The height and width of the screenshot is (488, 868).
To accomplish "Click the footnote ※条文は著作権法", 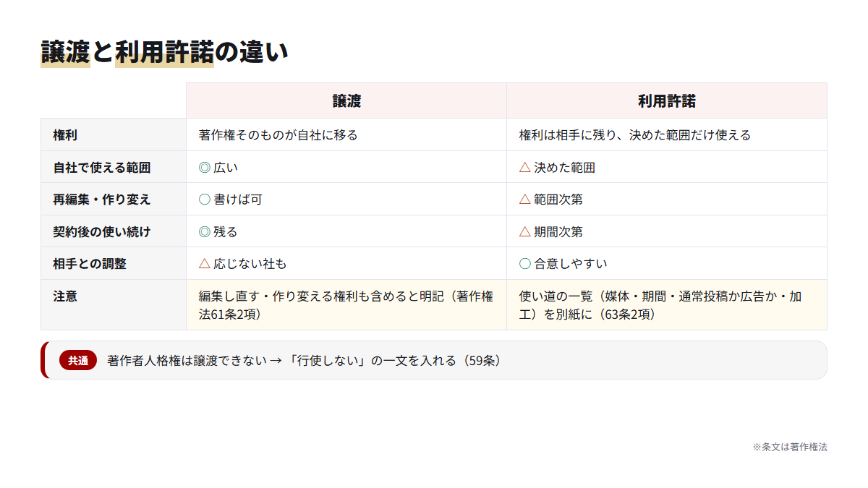I will pyautogui.click(x=789, y=447).
